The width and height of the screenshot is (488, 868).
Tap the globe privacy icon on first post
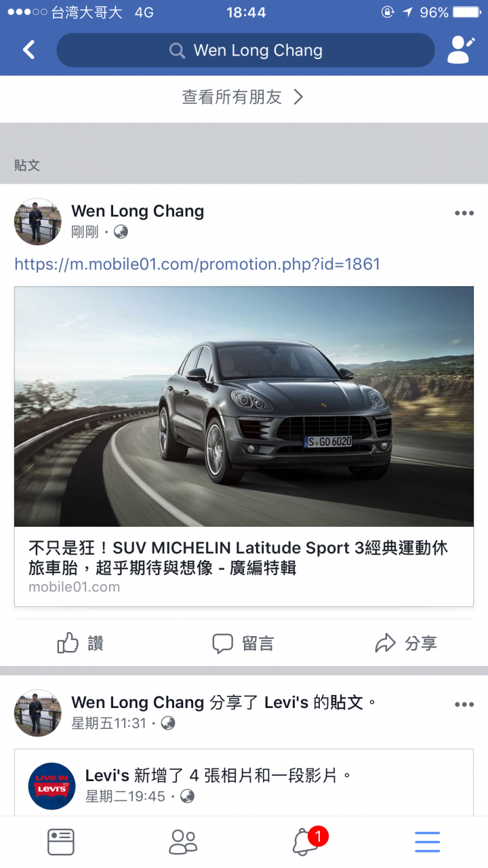(x=121, y=232)
